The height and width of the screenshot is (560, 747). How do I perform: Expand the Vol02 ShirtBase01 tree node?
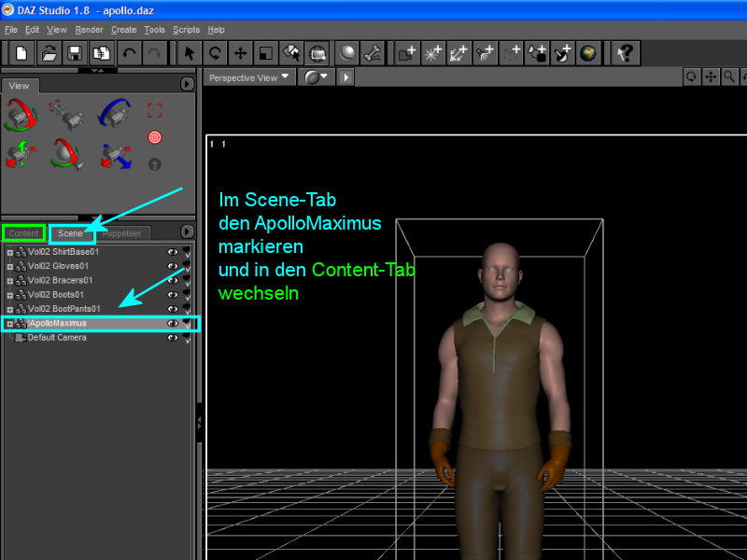pyautogui.click(x=9, y=252)
